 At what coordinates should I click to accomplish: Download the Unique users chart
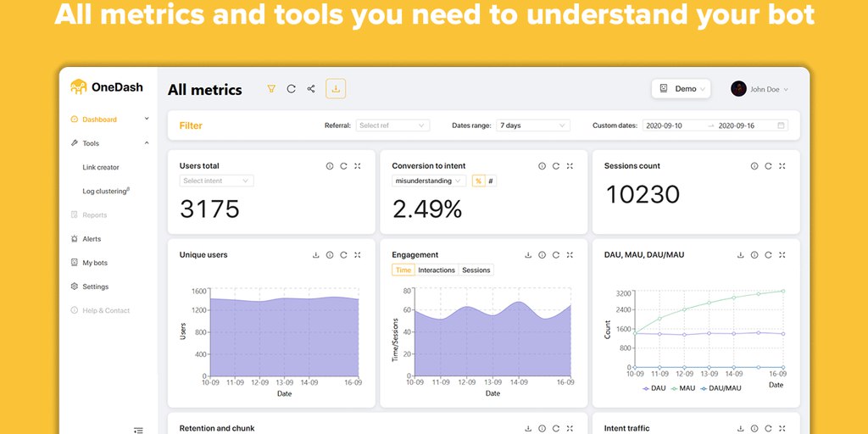(x=316, y=255)
